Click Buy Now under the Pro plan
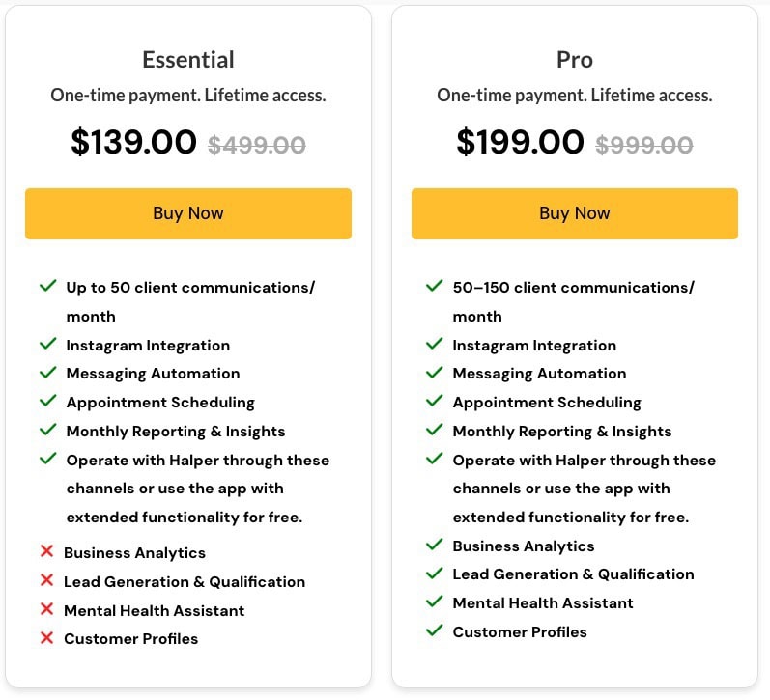Image resolution: width=770 pixels, height=700 pixels. tap(575, 213)
